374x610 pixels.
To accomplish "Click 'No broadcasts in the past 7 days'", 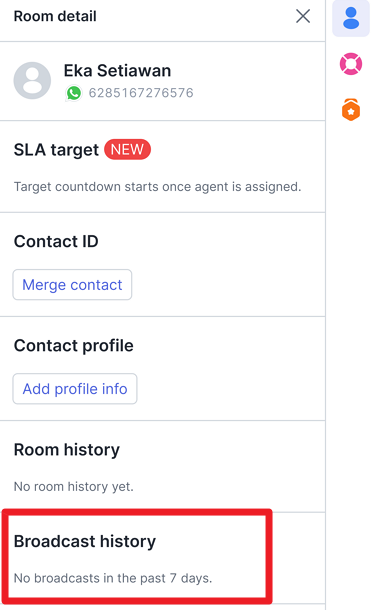I will 113,578.
